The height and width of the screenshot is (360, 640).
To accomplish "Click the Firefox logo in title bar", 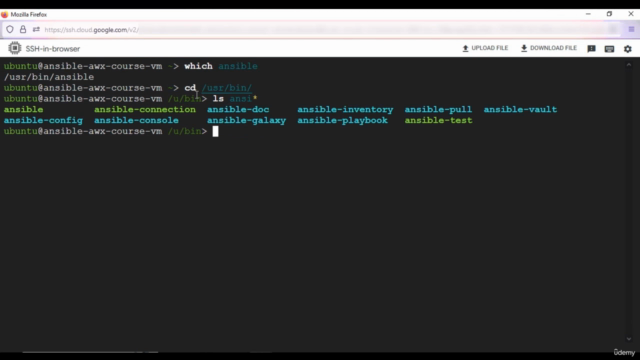I will tap(4, 14).
